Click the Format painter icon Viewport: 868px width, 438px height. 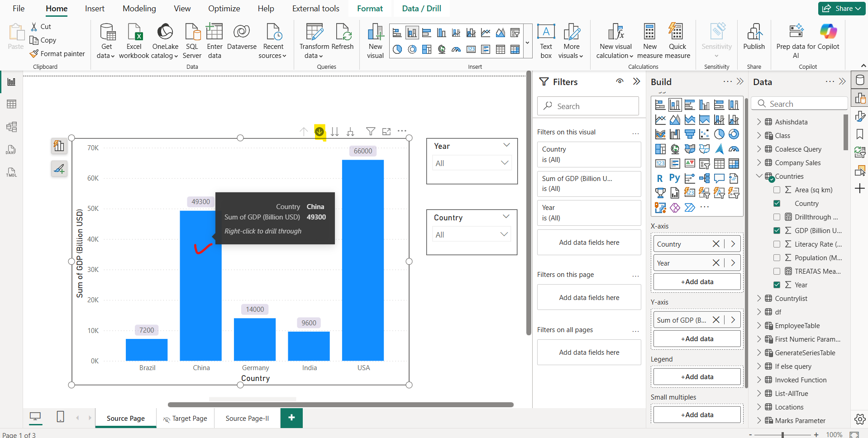click(34, 53)
